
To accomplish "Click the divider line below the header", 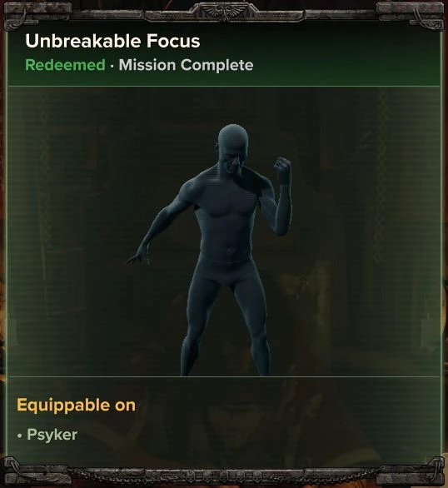I will click(224, 87).
